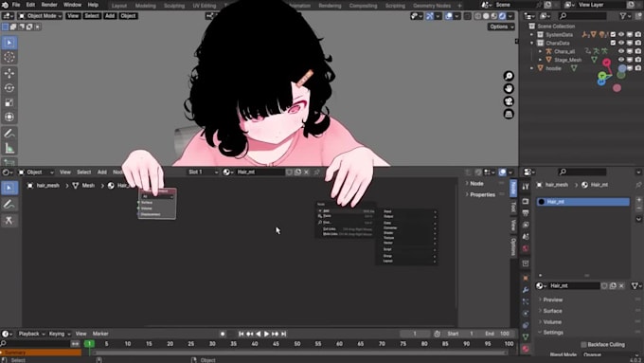Expand the Chara_all tree item
The height and width of the screenshot is (363, 644).
click(x=540, y=51)
